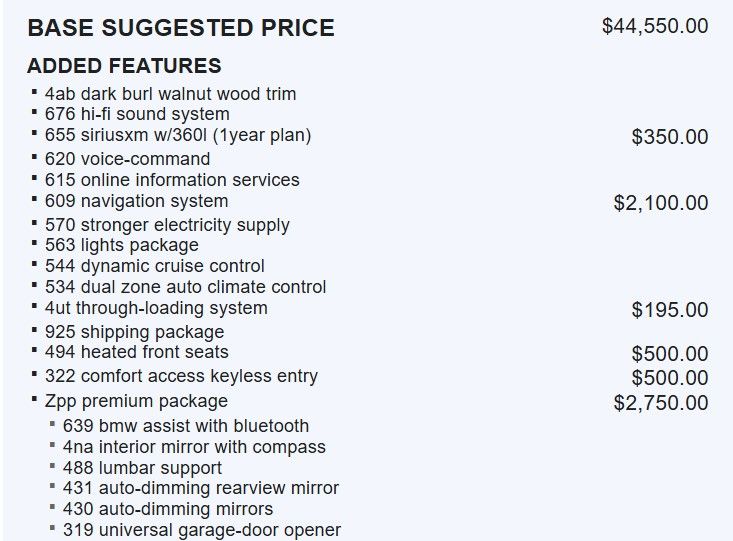
Task: Select the 4ut through-loading system entry
Action: 156,308
